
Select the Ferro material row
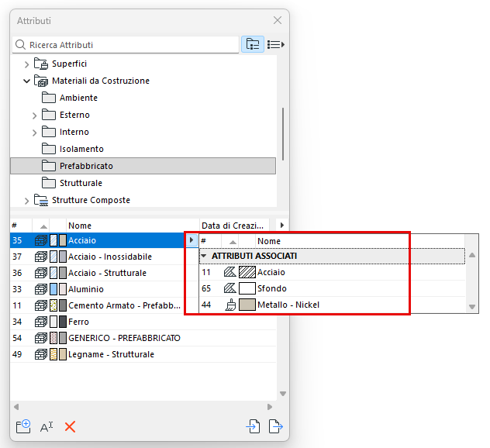[143, 322]
